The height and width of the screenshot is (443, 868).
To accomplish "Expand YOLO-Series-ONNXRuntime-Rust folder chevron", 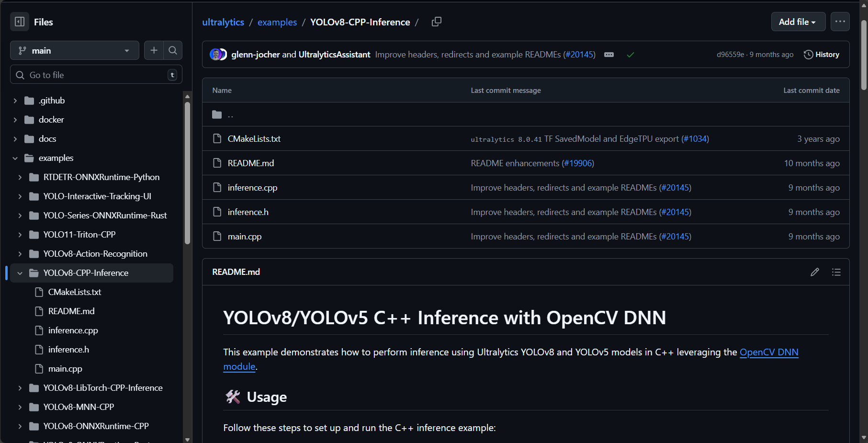I will [x=20, y=216].
